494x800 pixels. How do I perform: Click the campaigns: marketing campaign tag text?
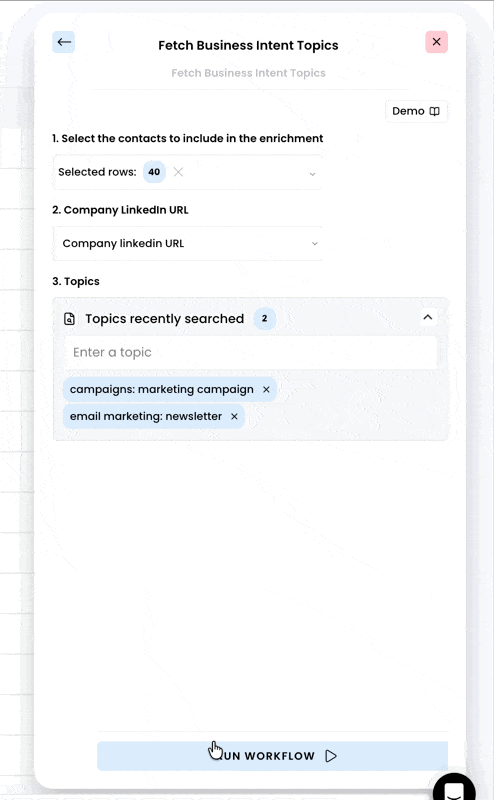coord(162,389)
